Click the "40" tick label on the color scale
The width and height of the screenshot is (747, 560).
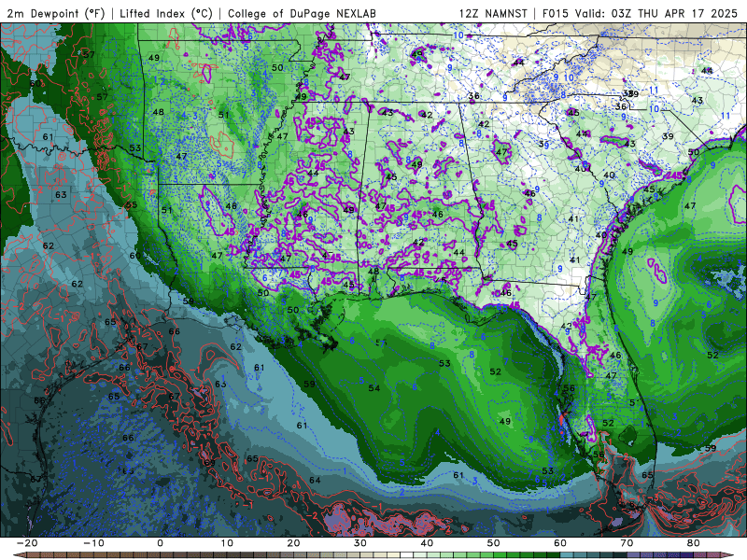tap(427, 543)
